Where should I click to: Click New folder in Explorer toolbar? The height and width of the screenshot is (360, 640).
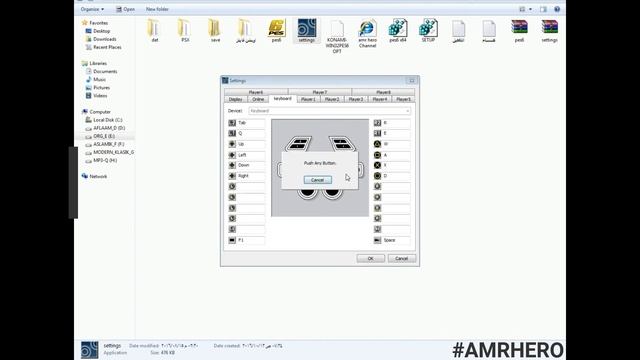click(157, 9)
